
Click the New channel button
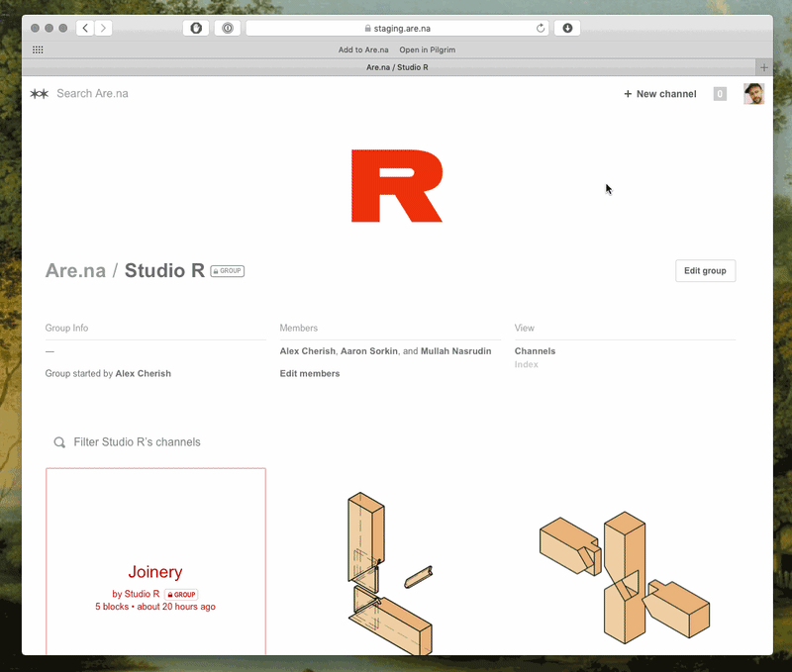pos(660,94)
